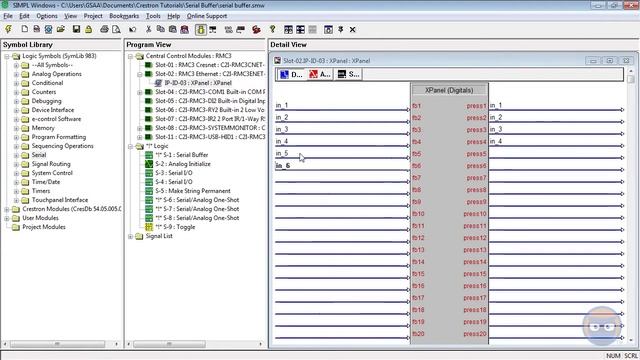
Task: Open print preview with the magnifier page icon
Action: [116, 29]
